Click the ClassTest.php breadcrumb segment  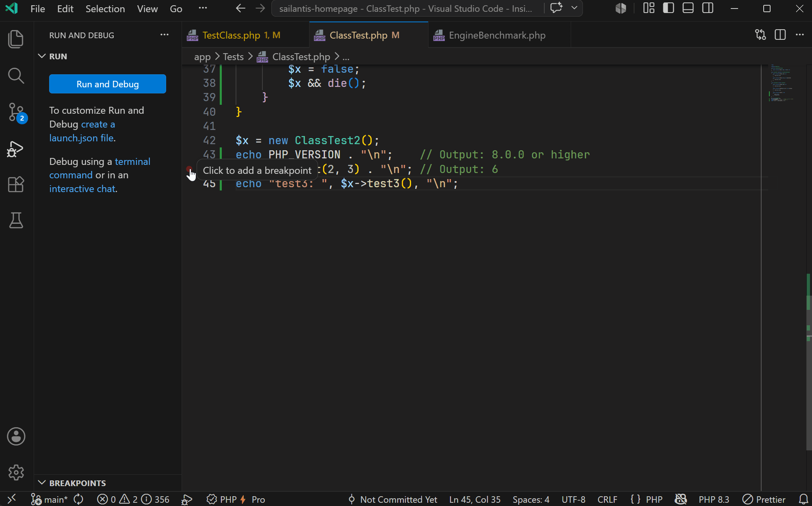(x=301, y=57)
